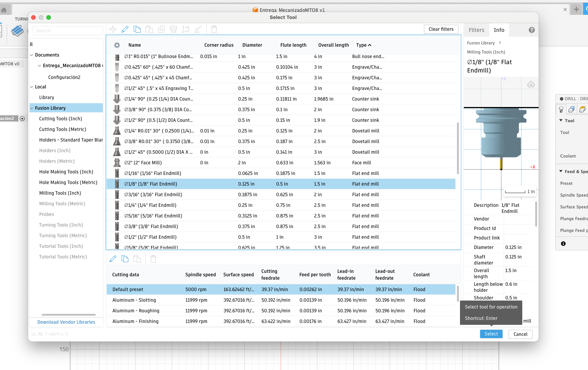This screenshot has width=588, height=370.
Task: Click the Cancel button
Action: tap(520, 334)
